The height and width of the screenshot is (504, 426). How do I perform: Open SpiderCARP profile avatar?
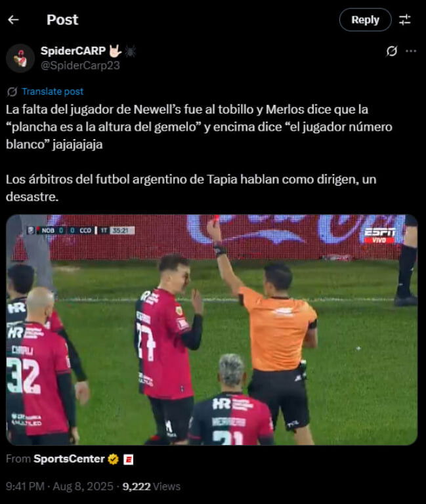point(20,58)
